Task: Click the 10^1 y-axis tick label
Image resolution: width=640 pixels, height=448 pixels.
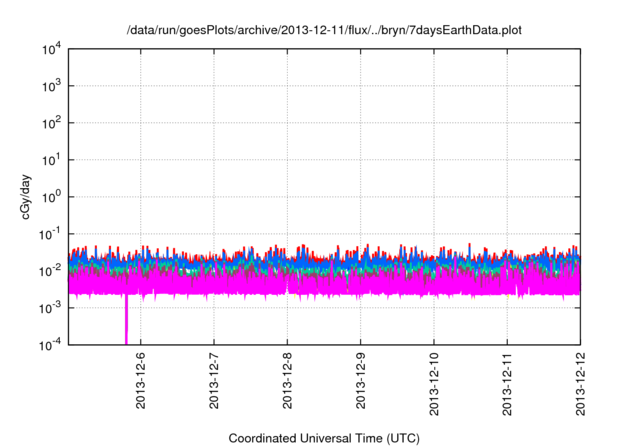Action: 51,160
